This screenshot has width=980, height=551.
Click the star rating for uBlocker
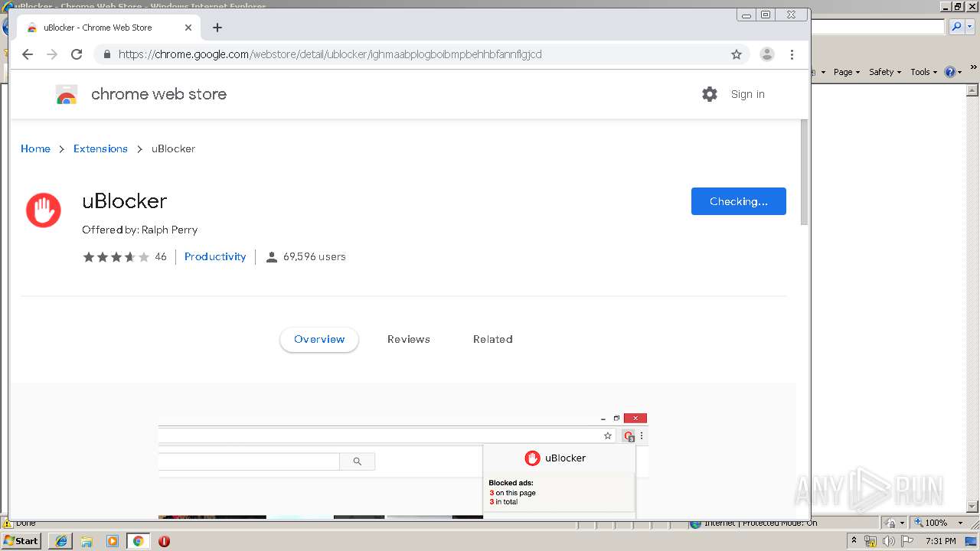[116, 257]
